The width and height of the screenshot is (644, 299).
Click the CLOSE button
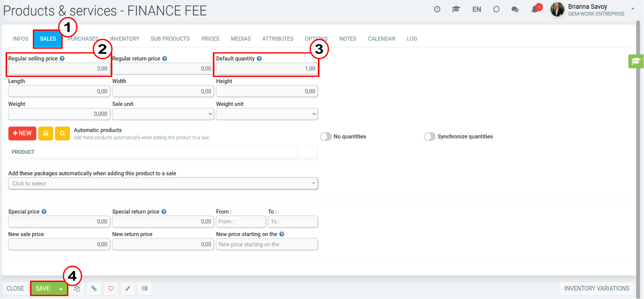(15, 289)
